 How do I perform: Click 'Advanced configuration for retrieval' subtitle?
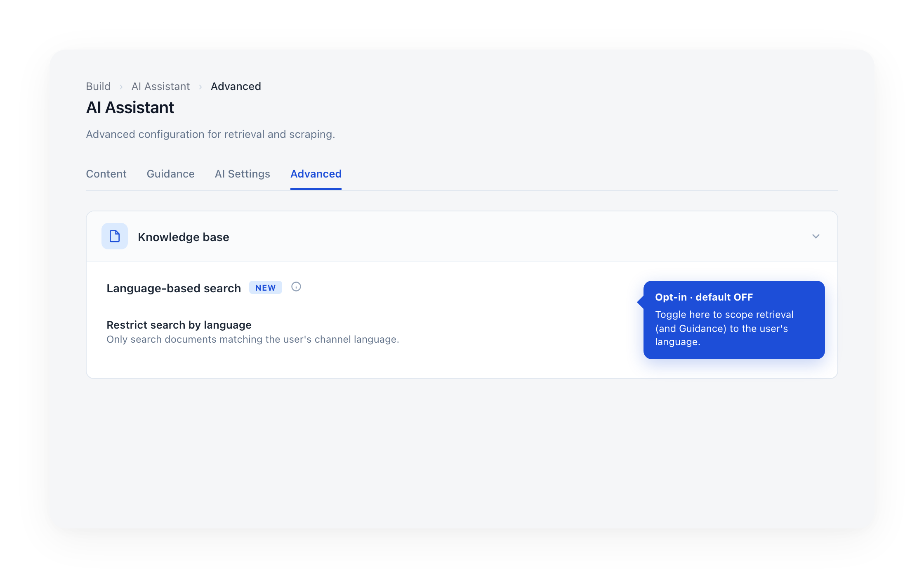click(210, 134)
